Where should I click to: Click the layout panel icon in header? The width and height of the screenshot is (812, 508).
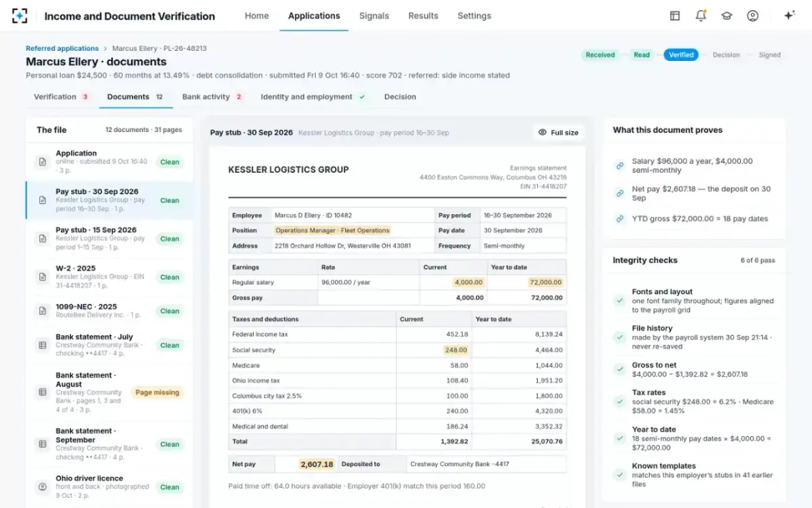point(675,16)
